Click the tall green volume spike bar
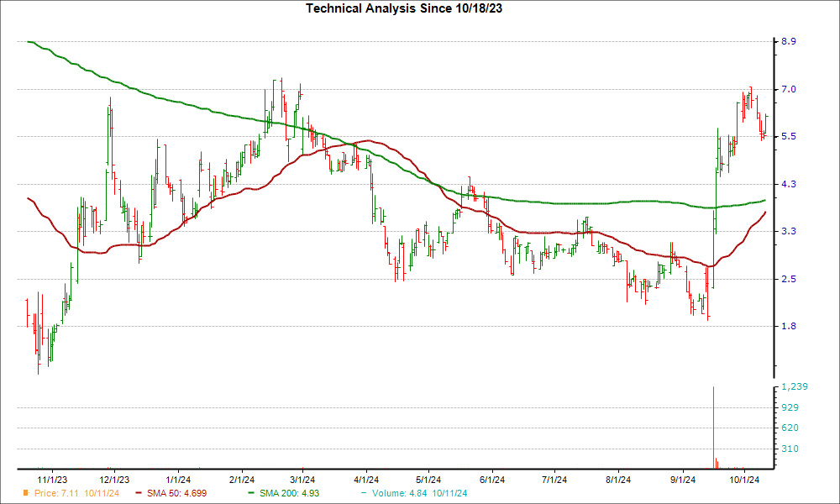 coord(713,428)
